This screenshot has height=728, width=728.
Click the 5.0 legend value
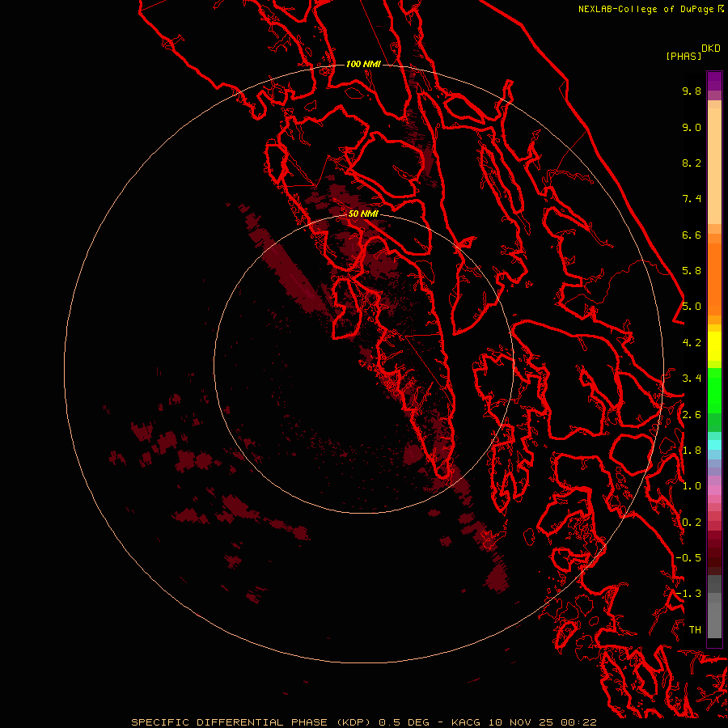click(x=692, y=307)
